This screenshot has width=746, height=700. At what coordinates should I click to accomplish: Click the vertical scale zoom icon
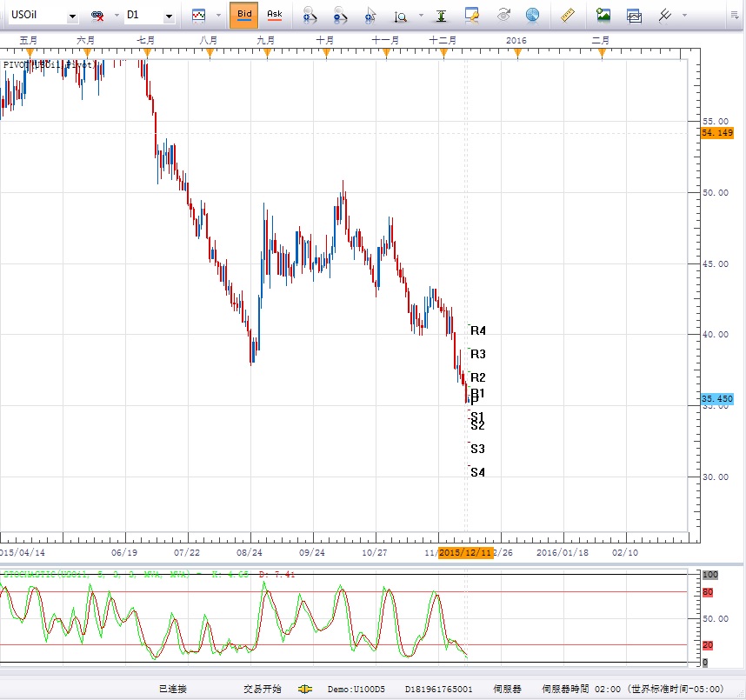coord(401,17)
